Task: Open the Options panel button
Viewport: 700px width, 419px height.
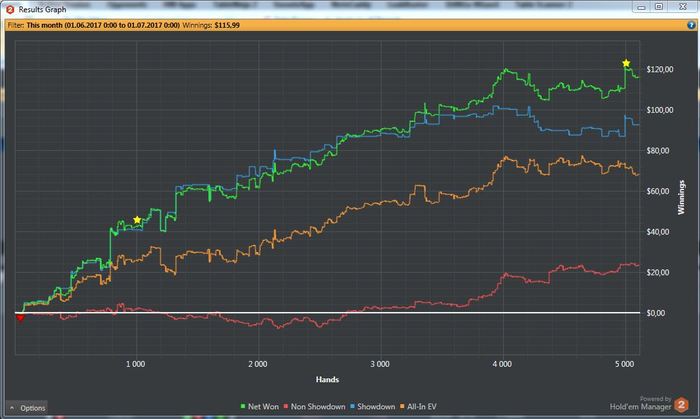Action: [x=27, y=408]
